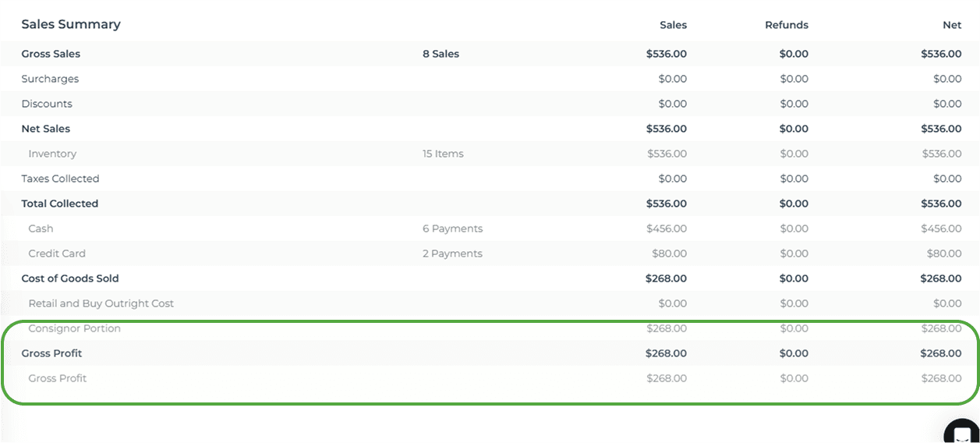Image resolution: width=980 pixels, height=443 pixels.
Task: Click the Refunds column header
Action: point(787,25)
